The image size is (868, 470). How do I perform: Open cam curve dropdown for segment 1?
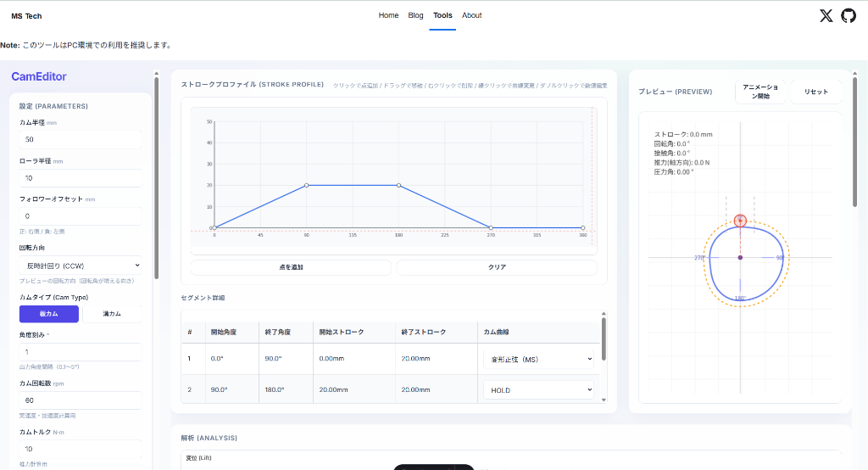538,359
